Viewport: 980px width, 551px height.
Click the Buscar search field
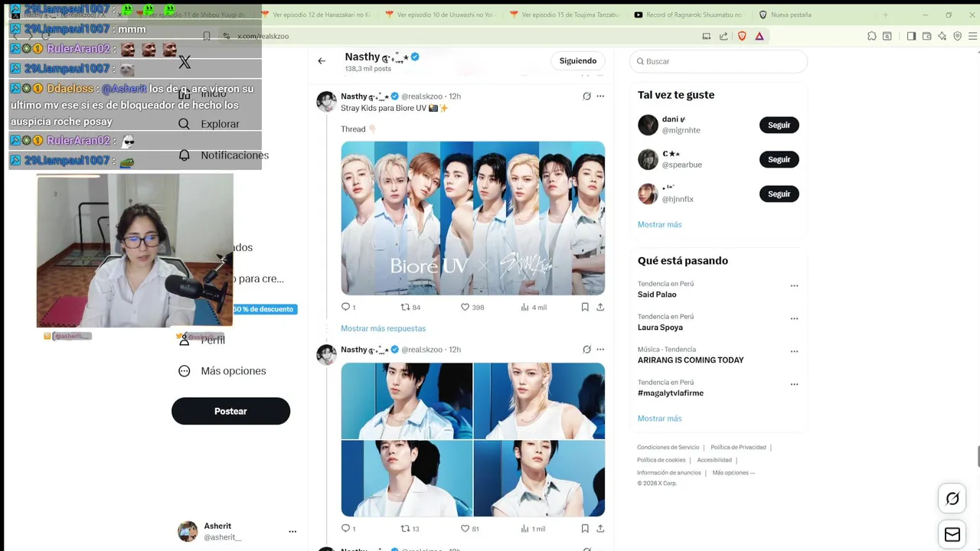pyautogui.click(x=718, y=61)
